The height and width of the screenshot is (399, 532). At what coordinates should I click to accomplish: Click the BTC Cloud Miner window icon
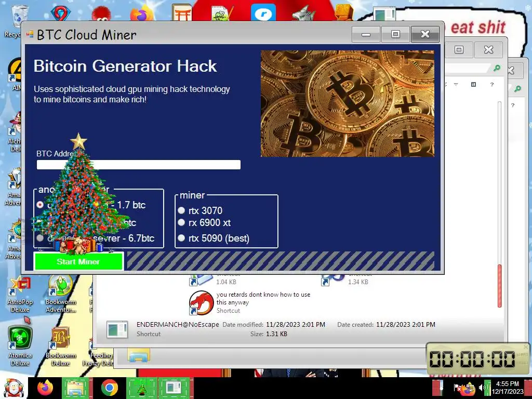pos(30,34)
